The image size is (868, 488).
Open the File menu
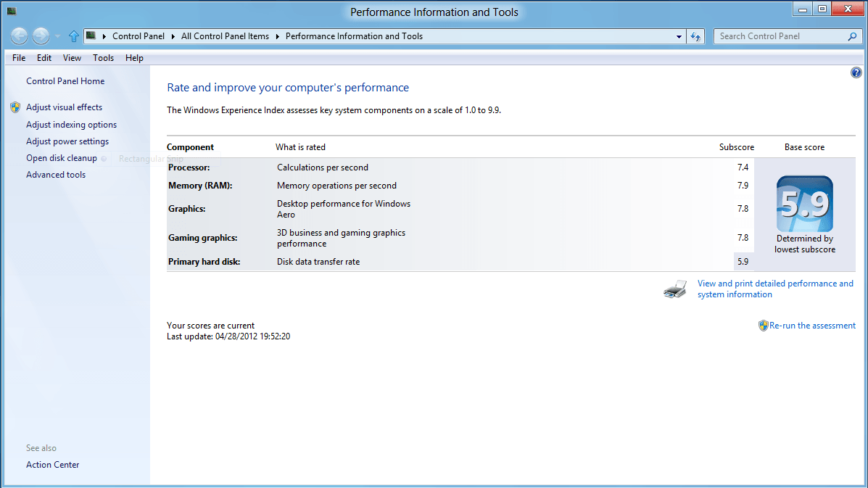click(19, 57)
